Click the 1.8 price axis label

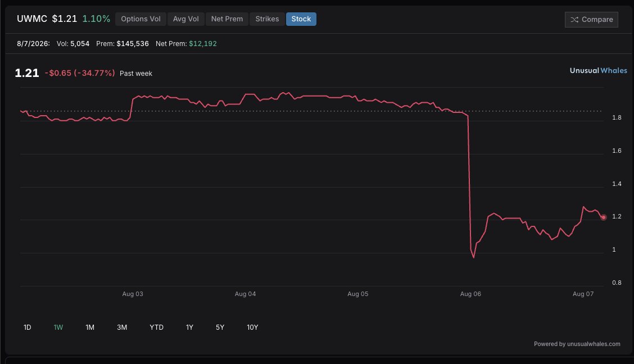pyautogui.click(x=617, y=117)
